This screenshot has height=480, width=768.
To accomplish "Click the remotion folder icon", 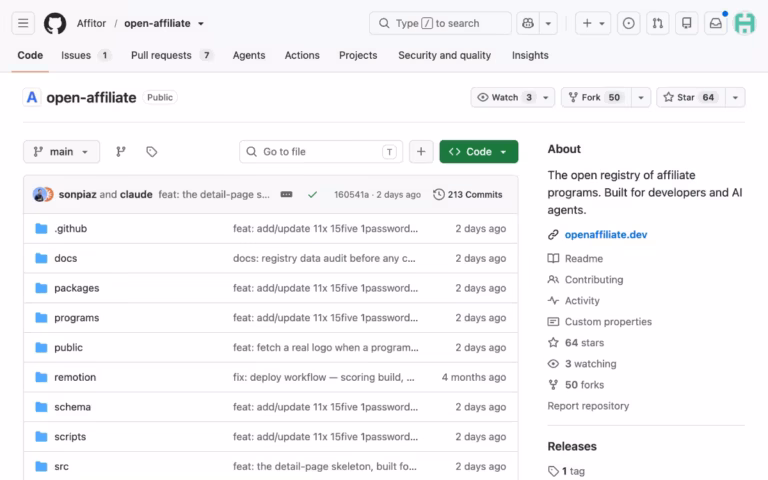I will [x=42, y=377].
